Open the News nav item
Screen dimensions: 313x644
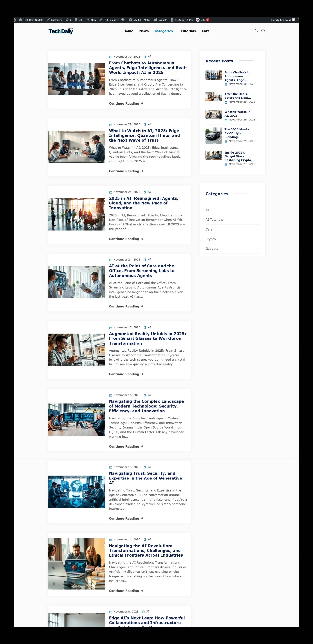point(144,31)
